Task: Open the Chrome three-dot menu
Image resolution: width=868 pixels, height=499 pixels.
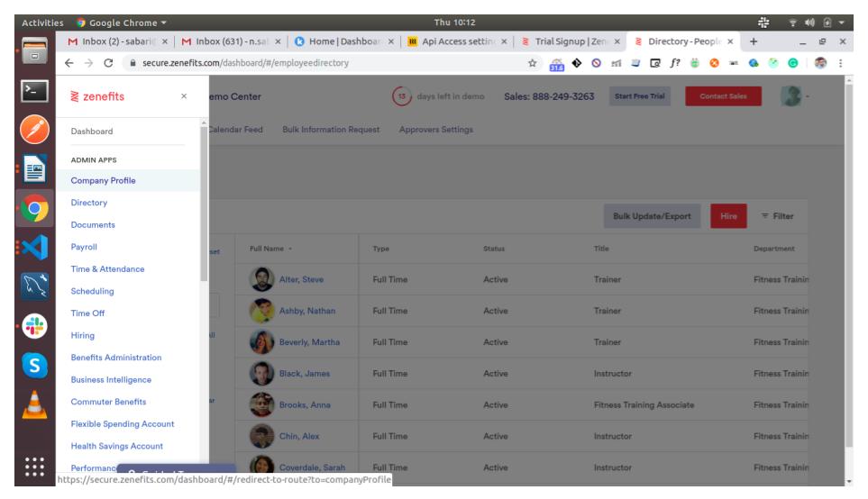Action: point(840,63)
